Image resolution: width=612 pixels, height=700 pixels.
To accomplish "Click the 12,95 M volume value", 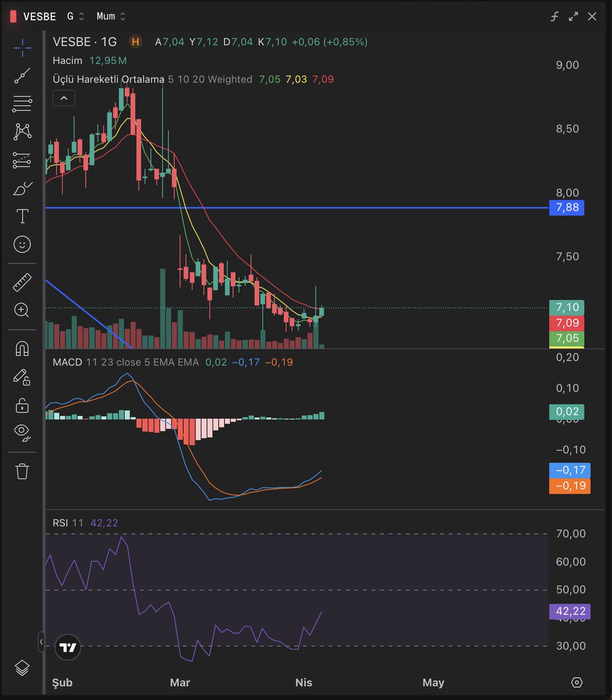I will [x=108, y=61].
